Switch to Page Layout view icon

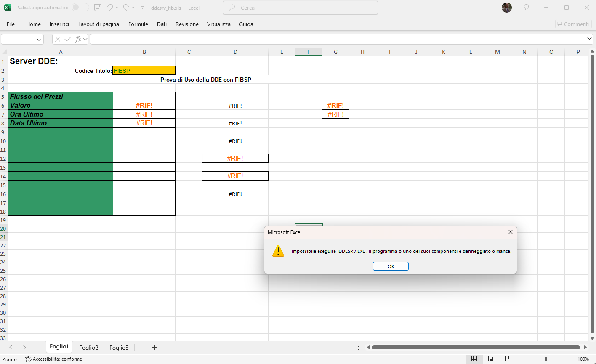tap(491, 359)
